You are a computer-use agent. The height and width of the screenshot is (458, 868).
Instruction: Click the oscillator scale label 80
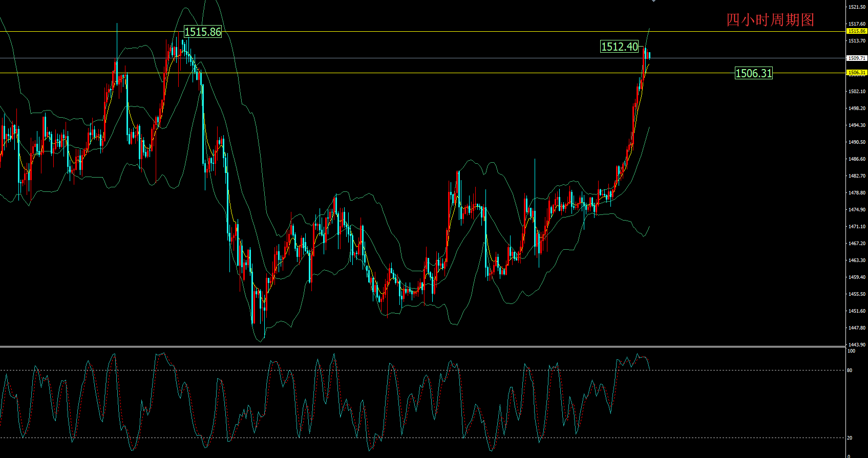pyautogui.click(x=850, y=370)
